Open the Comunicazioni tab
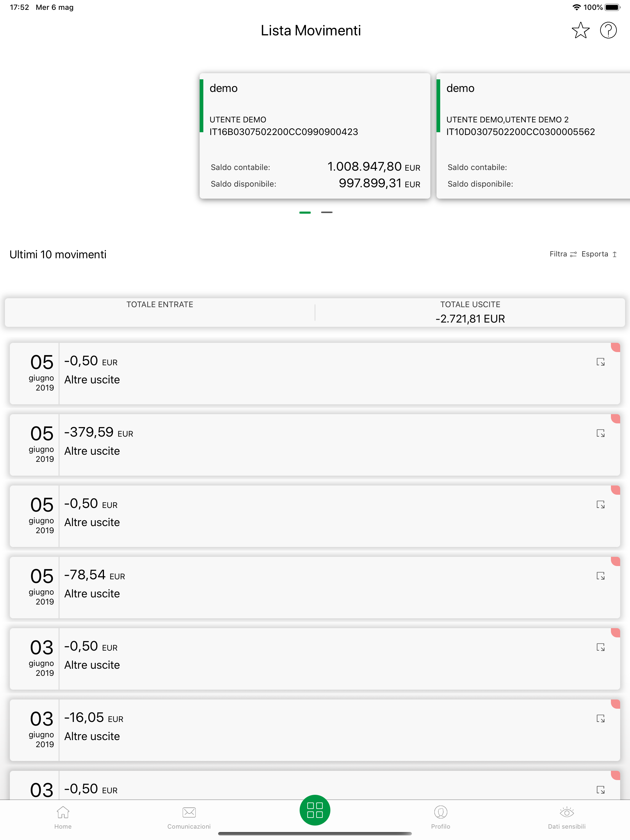Image resolution: width=630 pixels, height=840 pixels. (189, 818)
